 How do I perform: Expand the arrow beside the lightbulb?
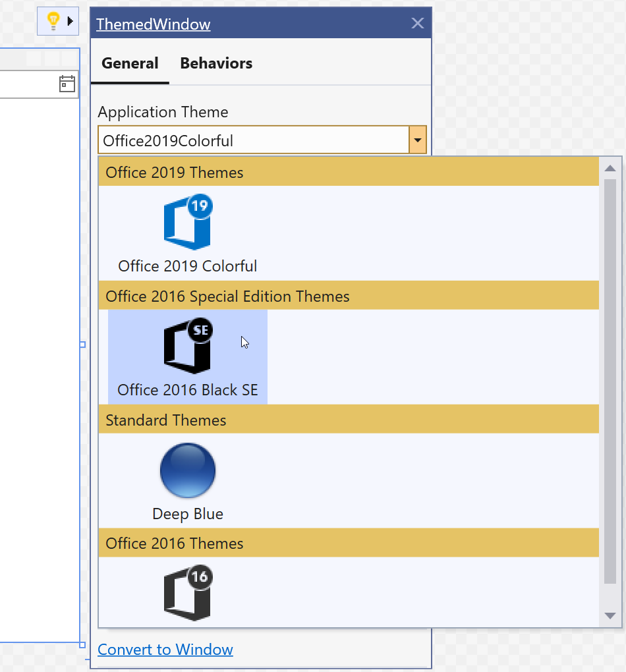point(71,21)
